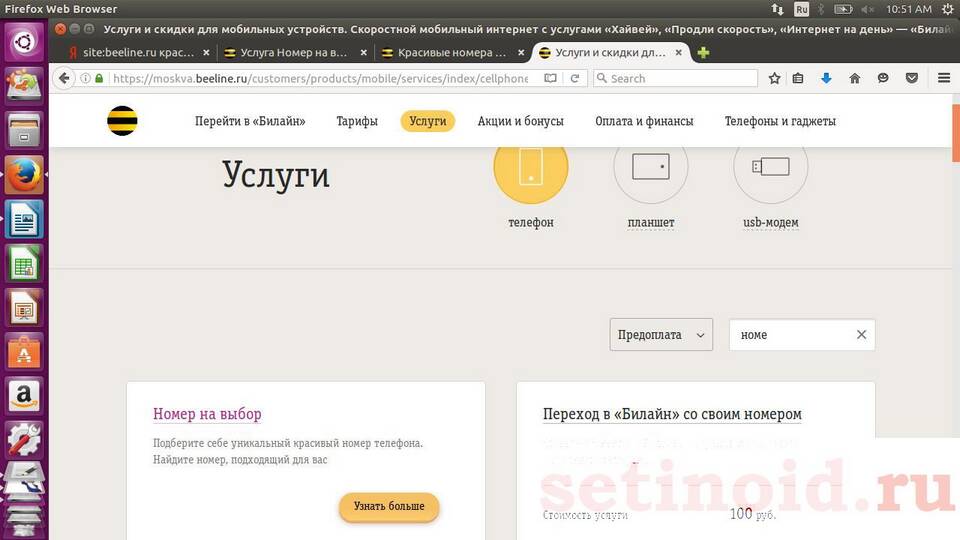960x540 pixels.
Task: Open battery status indicator
Action: [843, 9]
